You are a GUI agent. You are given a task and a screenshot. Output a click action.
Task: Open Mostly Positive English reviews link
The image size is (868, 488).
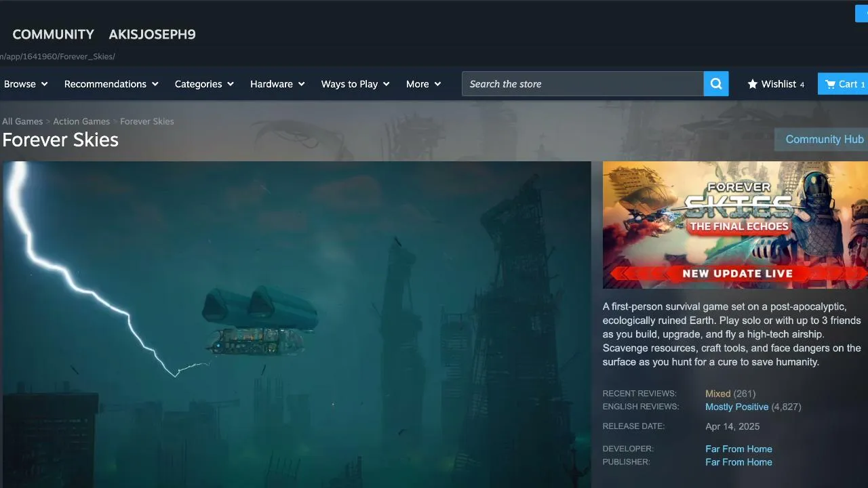click(736, 407)
